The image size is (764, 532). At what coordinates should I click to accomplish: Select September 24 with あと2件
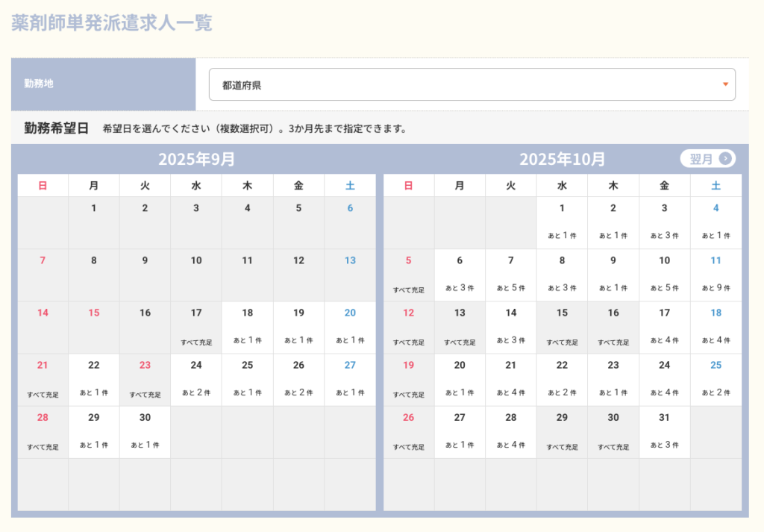point(196,380)
